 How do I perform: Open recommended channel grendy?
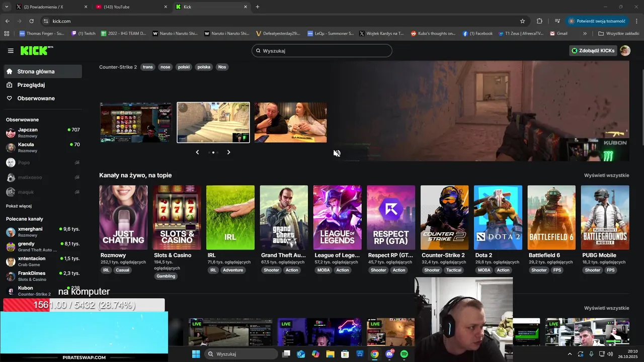tap(43, 246)
